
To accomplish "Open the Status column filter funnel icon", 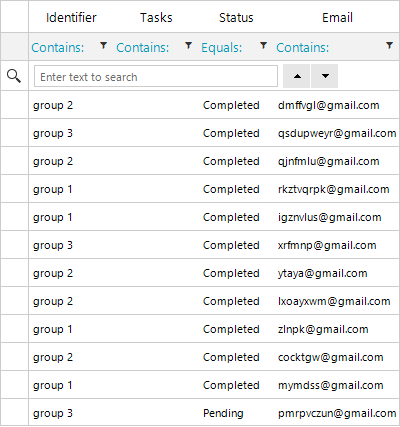I will (263, 46).
